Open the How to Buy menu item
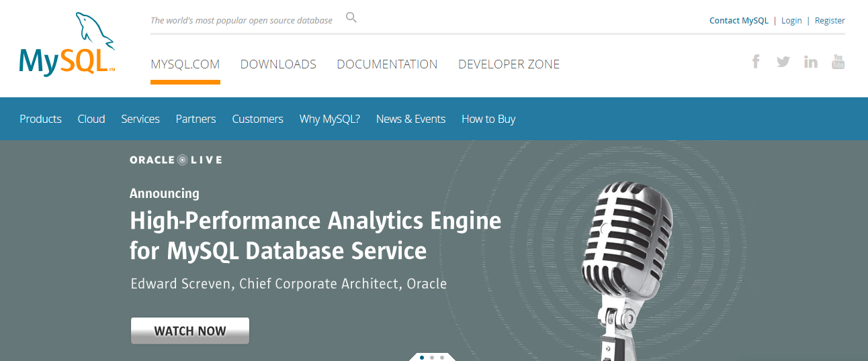The image size is (868, 361). (x=488, y=119)
